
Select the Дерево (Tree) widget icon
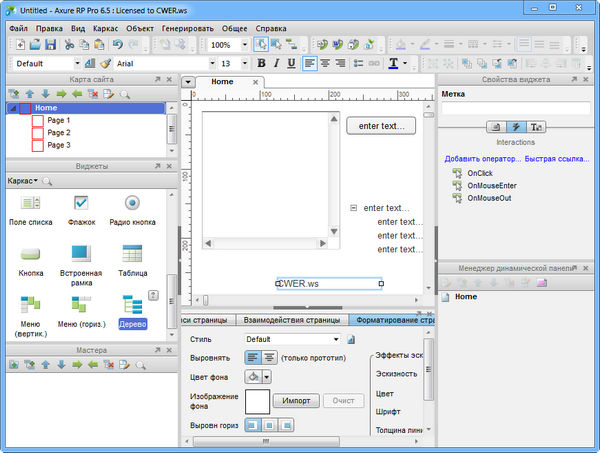[133, 303]
